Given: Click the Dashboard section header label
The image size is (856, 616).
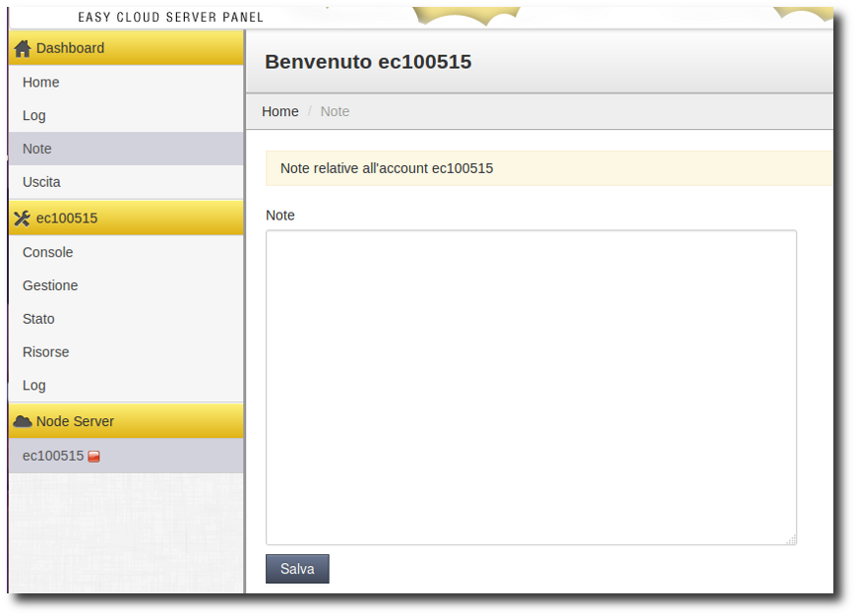Looking at the screenshot, I should pyautogui.click(x=71, y=48).
